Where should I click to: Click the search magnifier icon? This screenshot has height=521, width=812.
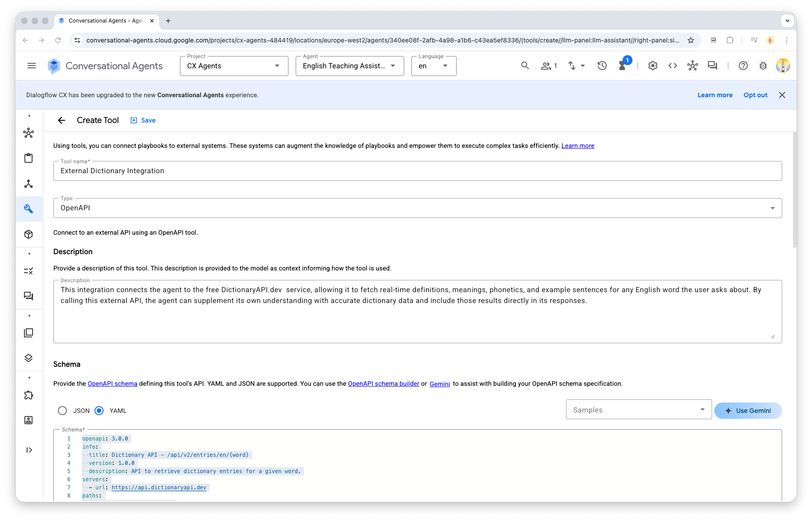tap(524, 66)
